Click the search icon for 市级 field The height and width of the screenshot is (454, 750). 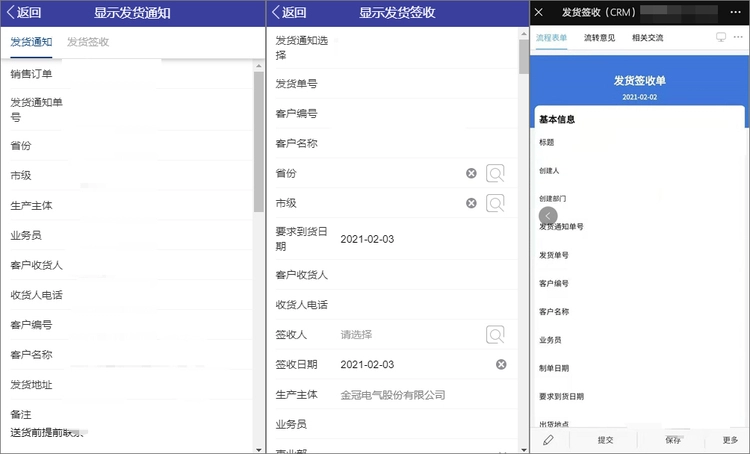coord(495,204)
